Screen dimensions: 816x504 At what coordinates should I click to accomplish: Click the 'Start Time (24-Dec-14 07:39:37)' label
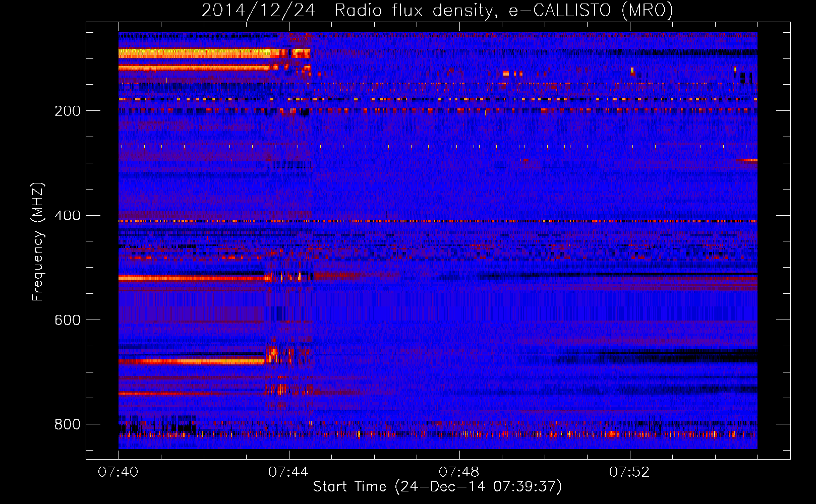(x=437, y=487)
